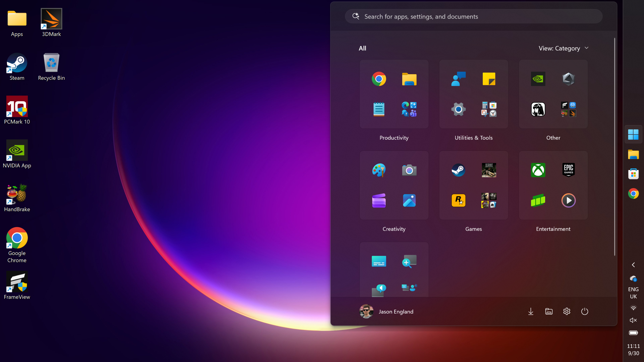Open the Power options button

click(x=585, y=311)
